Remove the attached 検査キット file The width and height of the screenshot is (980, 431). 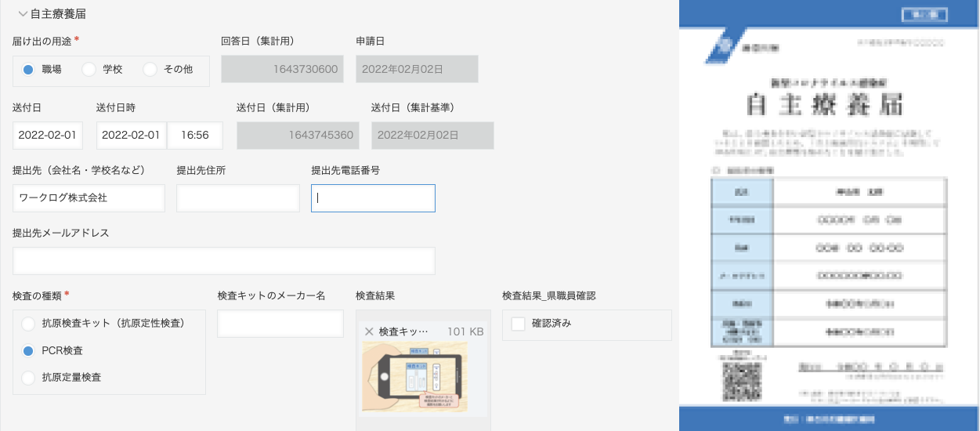(369, 331)
